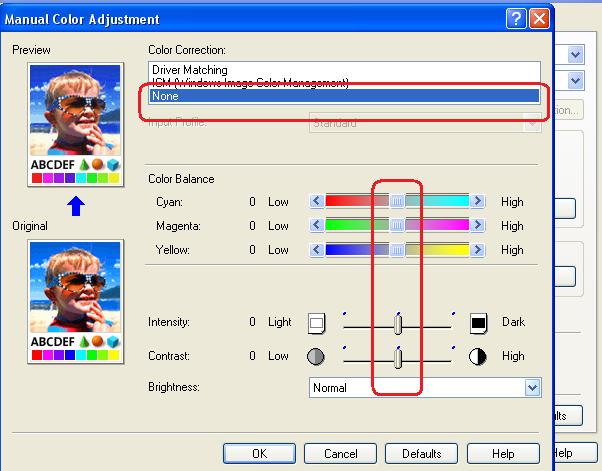The width and height of the screenshot is (602, 471).
Task: Click the high contrast circle icon
Action: (479, 356)
